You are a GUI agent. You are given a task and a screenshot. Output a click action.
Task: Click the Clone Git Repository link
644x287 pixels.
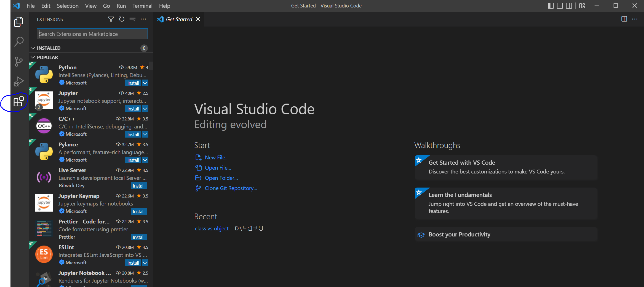coord(231,188)
